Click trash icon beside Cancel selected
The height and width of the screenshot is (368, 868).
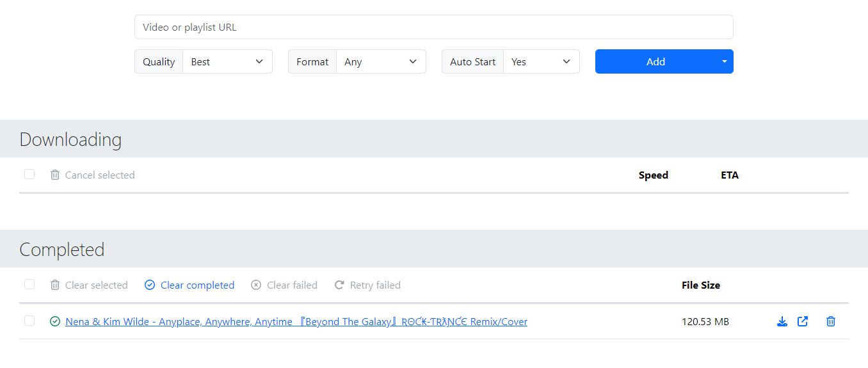coord(55,175)
